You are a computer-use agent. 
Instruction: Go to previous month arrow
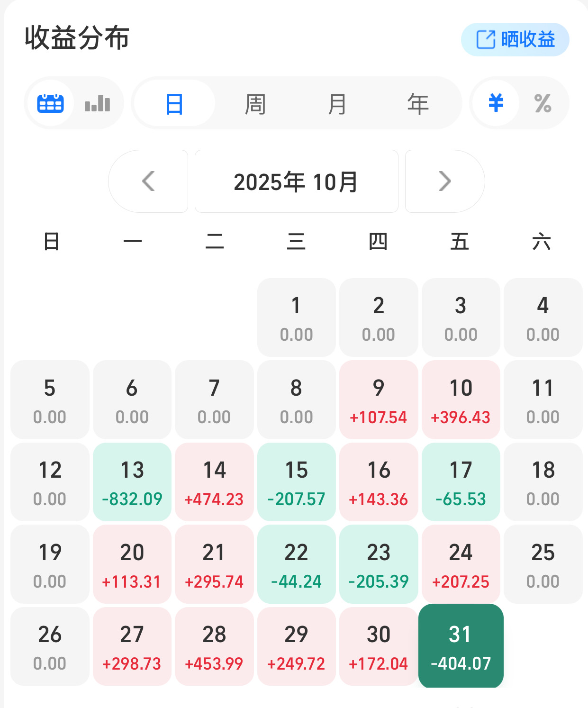148,181
